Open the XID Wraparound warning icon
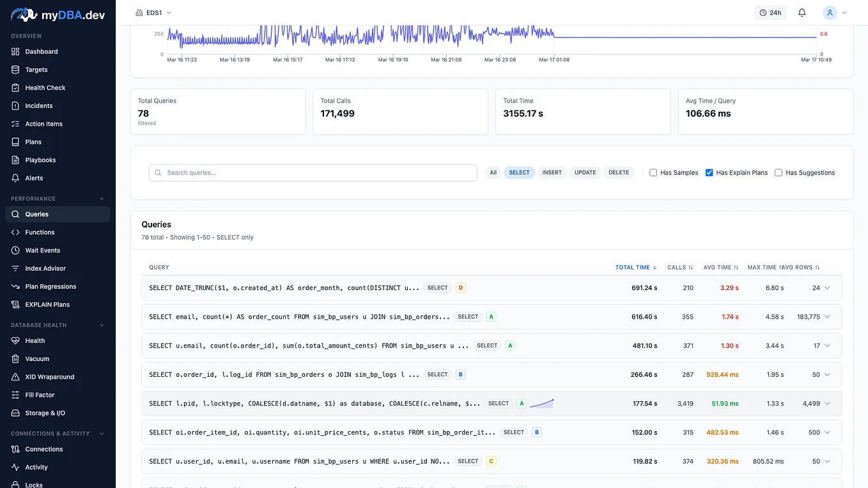Viewport: 868px width, 488px height. (15, 377)
